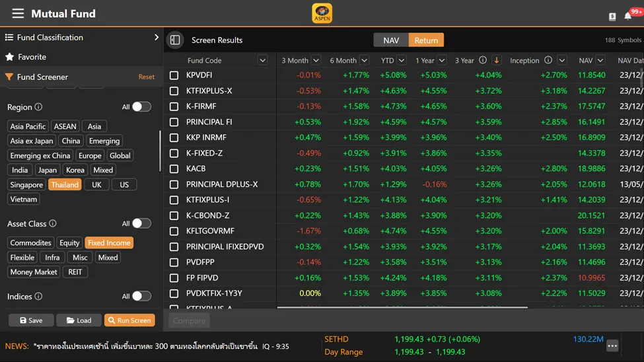The width and height of the screenshot is (644, 362).
Task: Enable the Region All toggle
Action: point(141,107)
